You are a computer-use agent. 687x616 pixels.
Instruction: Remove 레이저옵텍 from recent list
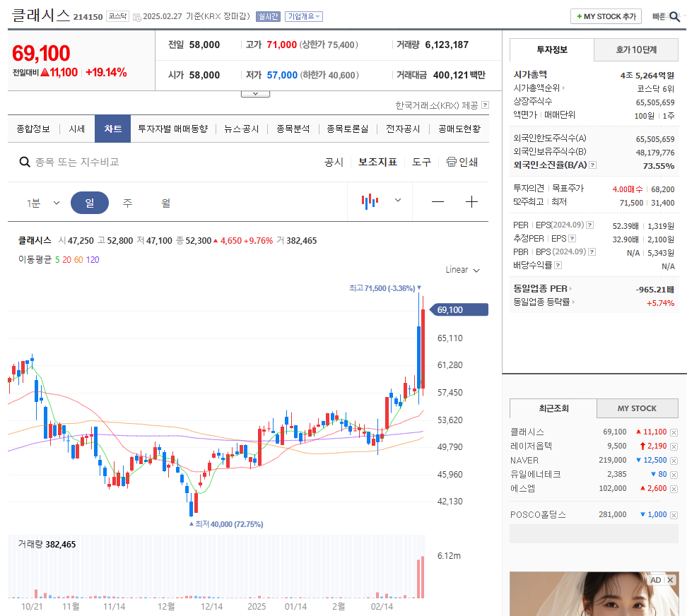click(674, 446)
